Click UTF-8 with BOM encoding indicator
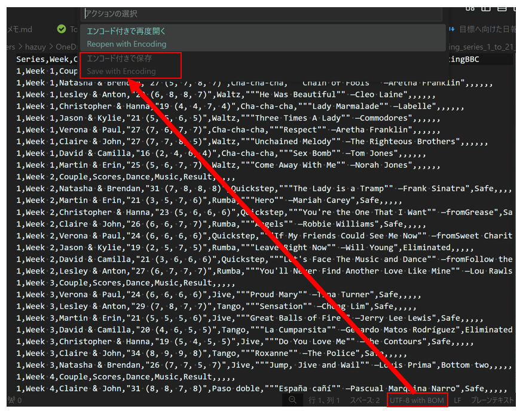 click(x=417, y=401)
